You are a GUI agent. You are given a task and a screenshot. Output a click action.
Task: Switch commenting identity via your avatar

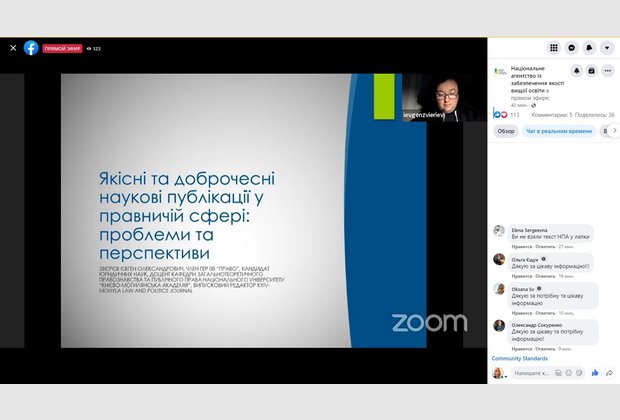click(498, 373)
